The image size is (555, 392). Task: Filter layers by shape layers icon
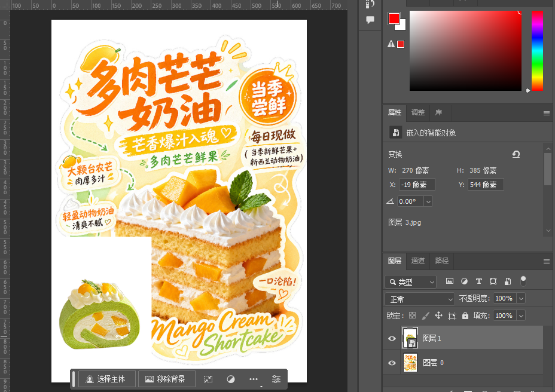493,281
